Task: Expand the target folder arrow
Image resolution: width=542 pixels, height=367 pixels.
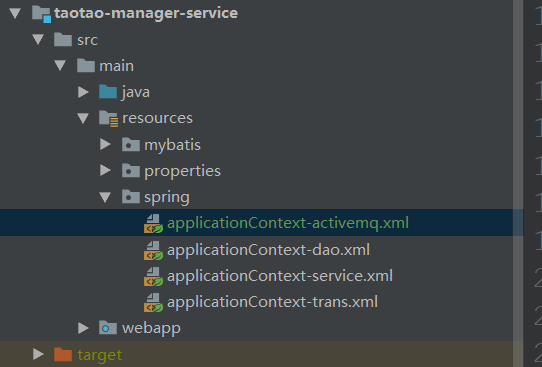Action: click(38, 354)
